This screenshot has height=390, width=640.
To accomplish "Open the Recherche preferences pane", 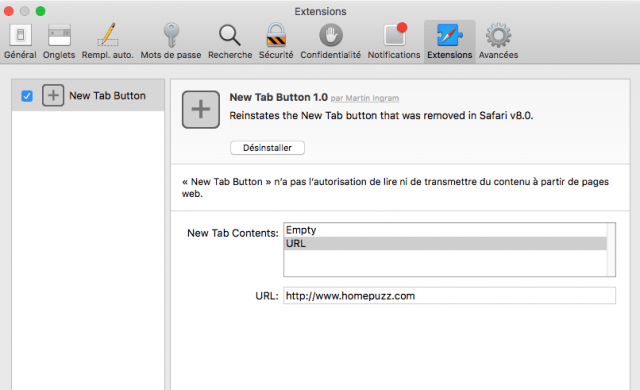I will point(230,42).
